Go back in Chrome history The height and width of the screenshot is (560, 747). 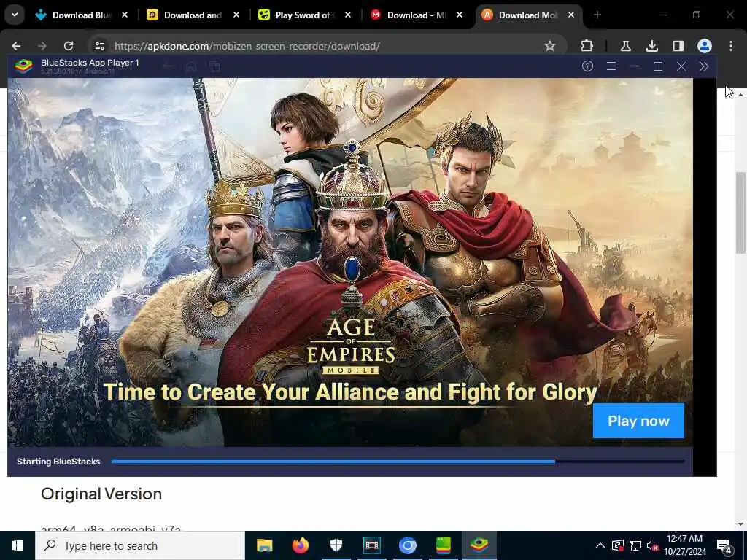pyautogui.click(x=16, y=46)
